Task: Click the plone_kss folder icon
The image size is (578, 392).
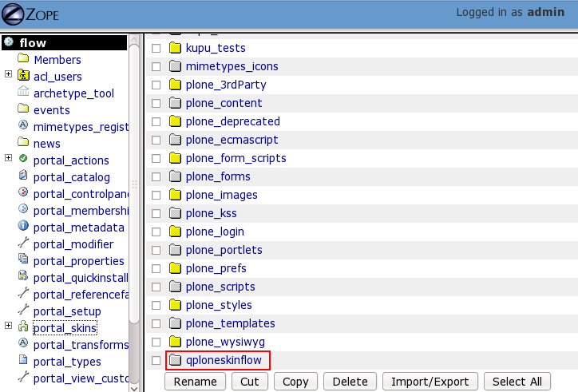Action: point(175,213)
